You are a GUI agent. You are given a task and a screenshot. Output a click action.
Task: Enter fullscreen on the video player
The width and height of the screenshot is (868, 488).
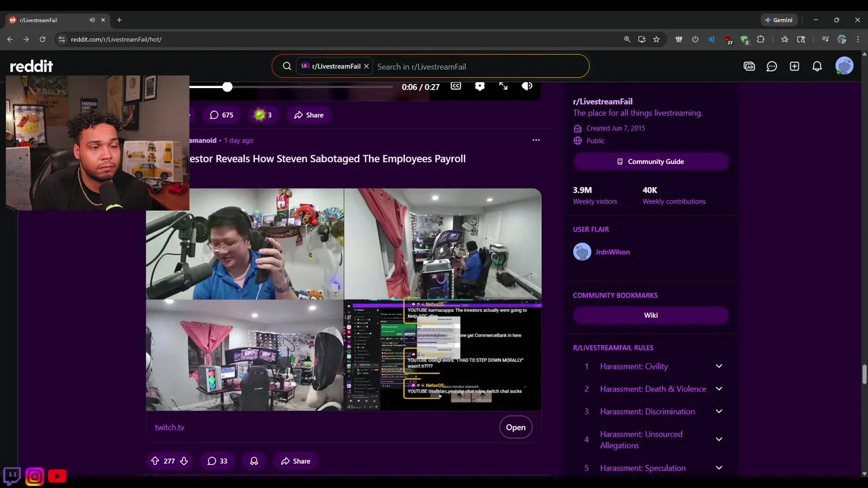coord(503,86)
